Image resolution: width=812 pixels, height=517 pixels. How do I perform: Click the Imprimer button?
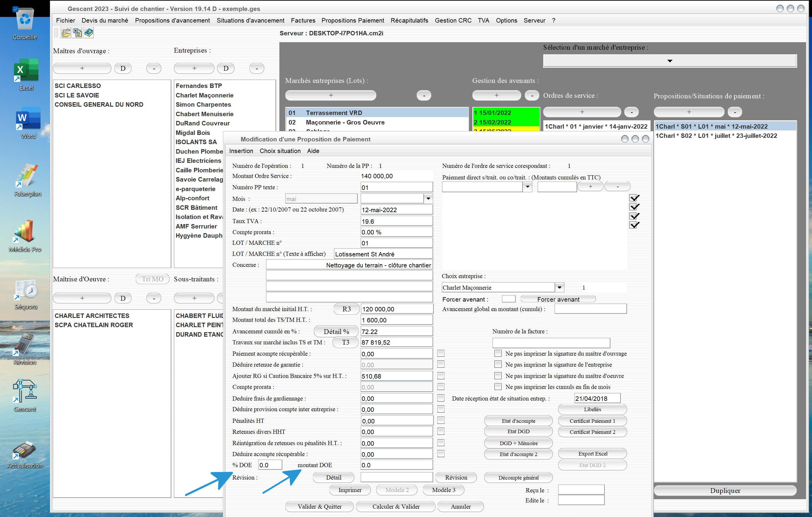point(350,490)
